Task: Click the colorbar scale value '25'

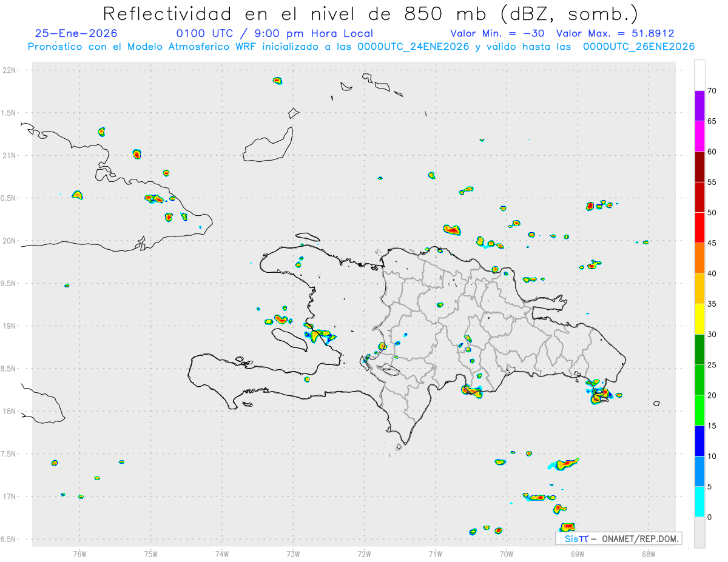Action: pos(712,365)
